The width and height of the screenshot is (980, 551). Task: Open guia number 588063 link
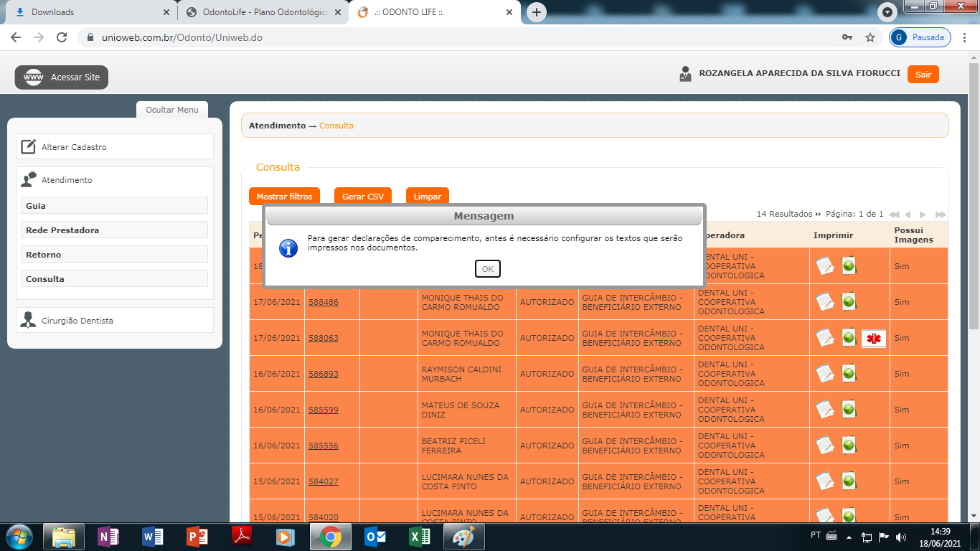pyautogui.click(x=324, y=338)
